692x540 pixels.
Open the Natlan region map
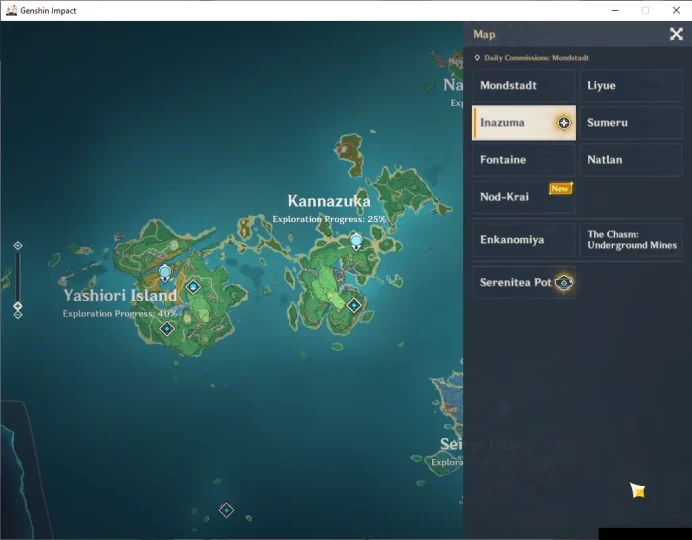(631, 160)
